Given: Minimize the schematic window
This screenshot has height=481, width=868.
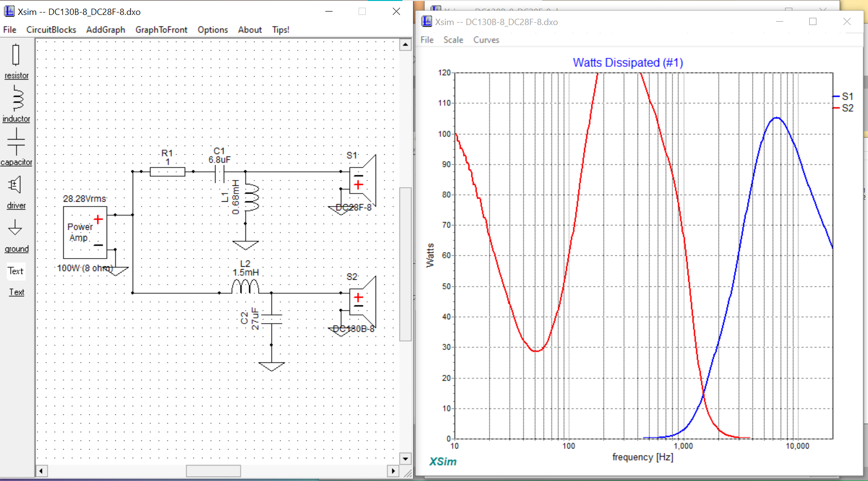Looking at the screenshot, I should coord(329,11).
